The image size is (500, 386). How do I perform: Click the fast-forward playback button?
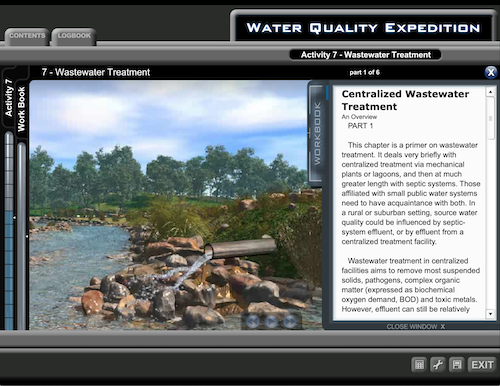[x=289, y=322]
